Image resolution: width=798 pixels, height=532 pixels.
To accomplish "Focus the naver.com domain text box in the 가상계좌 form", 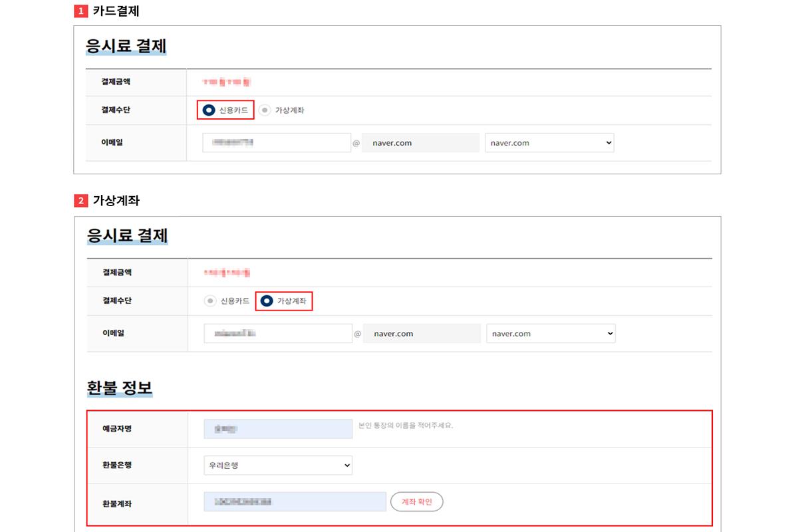I will pos(422,334).
